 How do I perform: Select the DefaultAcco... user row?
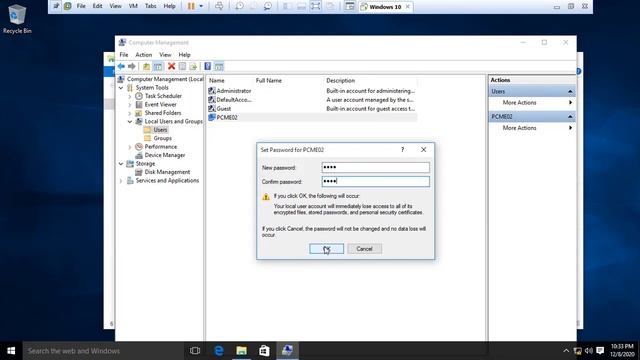click(312, 100)
